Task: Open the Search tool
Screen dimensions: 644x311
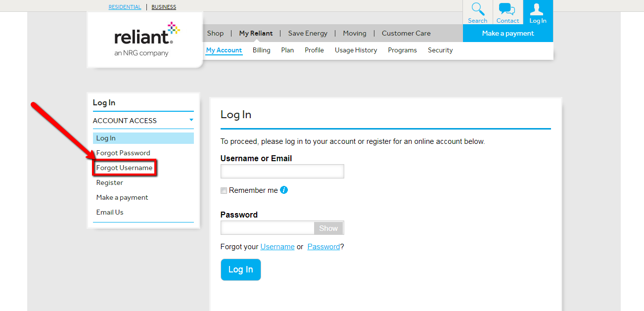Action: point(477,12)
